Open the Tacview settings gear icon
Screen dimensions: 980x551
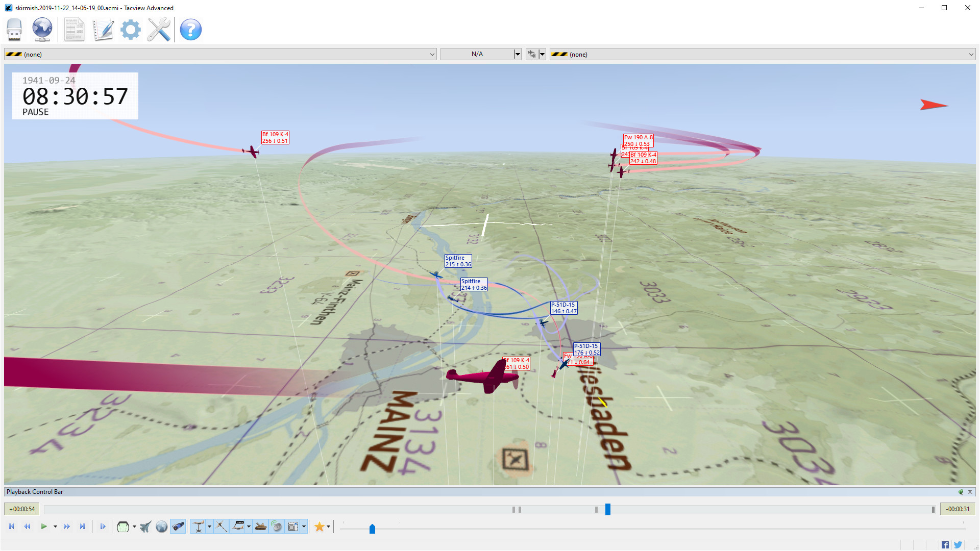(x=131, y=30)
